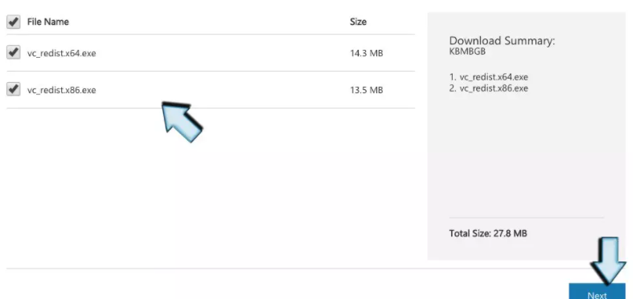The height and width of the screenshot is (299, 644).
Task: Select vc_redist.x64.exe file name in the list
Action: point(62,53)
